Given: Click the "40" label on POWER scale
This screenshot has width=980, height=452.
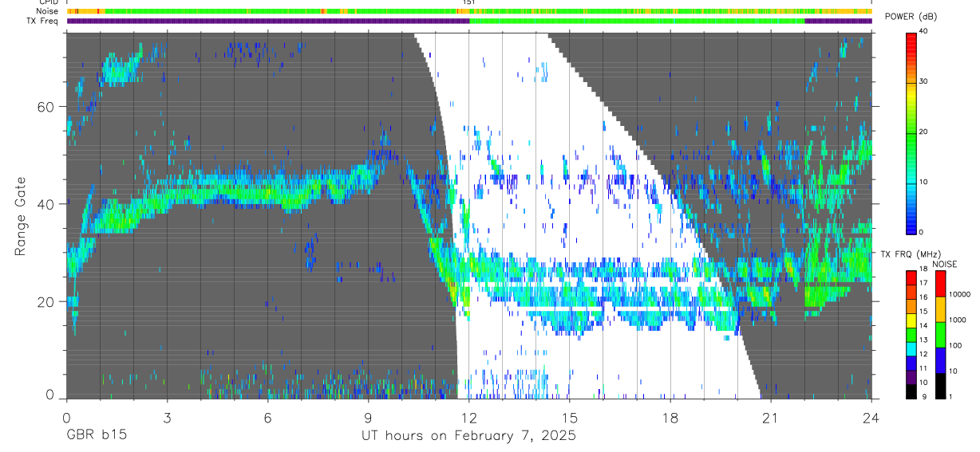Looking at the screenshot, I should [924, 31].
